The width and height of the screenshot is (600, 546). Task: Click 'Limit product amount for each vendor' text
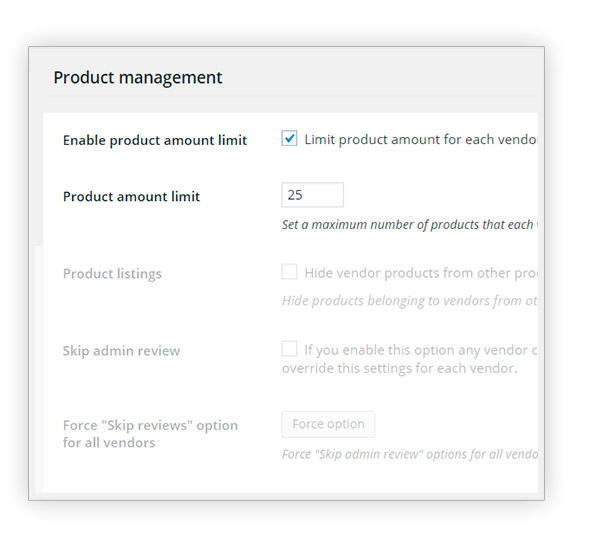[x=421, y=140]
